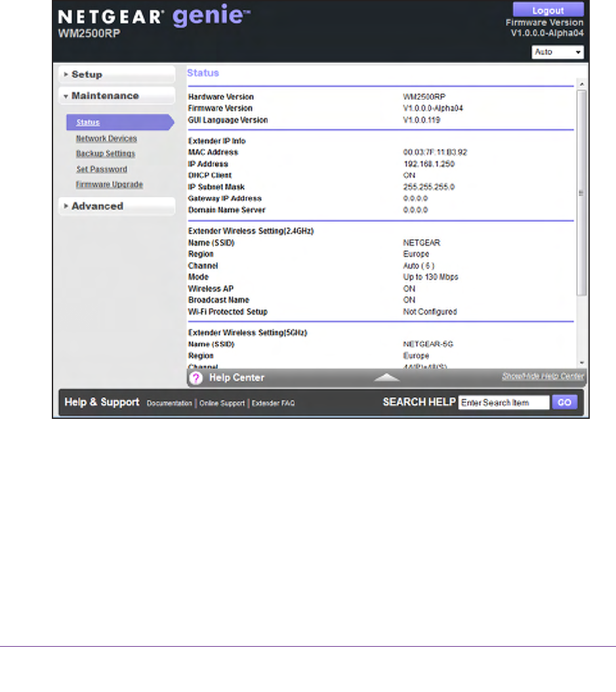Click the status panel scrollbar thumb
The width and height of the screenshot is (616, 692).
click(582, 193)
